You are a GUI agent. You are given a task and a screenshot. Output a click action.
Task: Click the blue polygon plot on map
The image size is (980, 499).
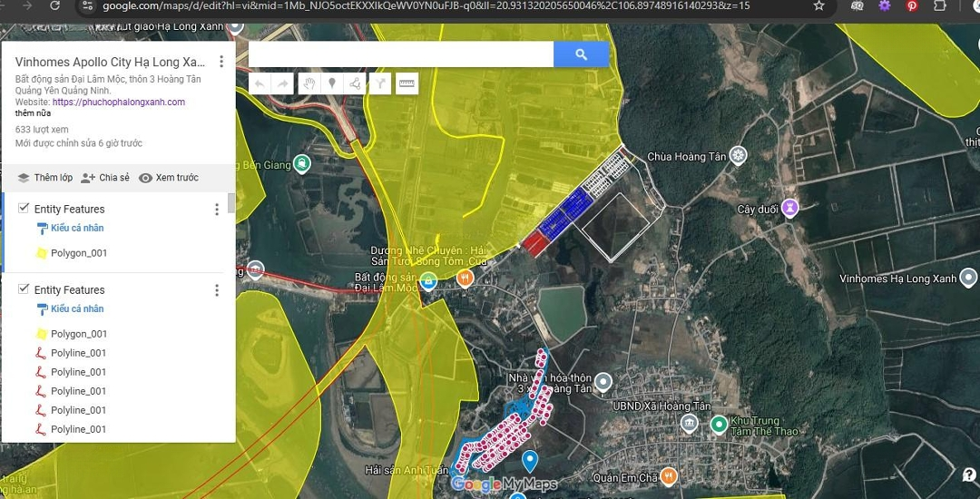pos(565,215)
